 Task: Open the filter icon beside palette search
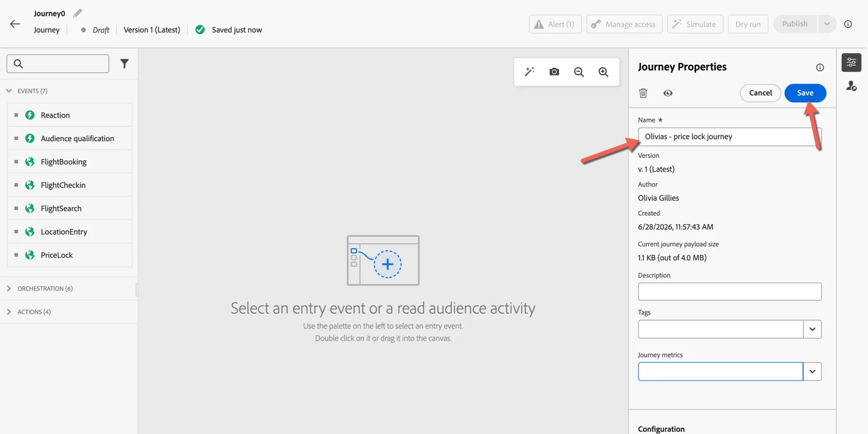(x=124, y=64)
